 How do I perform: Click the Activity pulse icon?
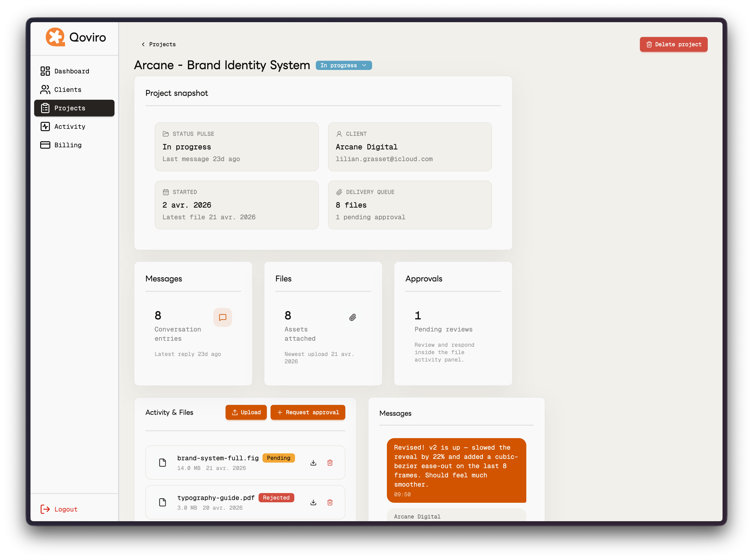tap(45, 126)
